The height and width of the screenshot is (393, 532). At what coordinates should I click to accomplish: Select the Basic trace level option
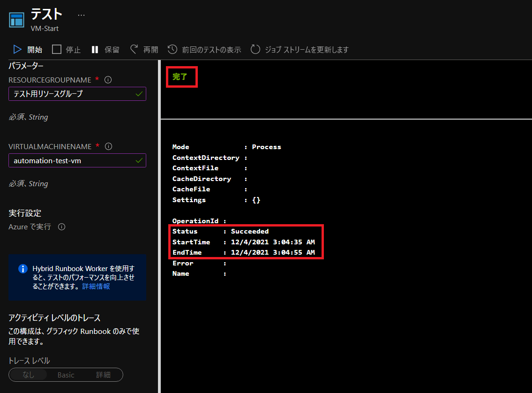pos(66,375)
